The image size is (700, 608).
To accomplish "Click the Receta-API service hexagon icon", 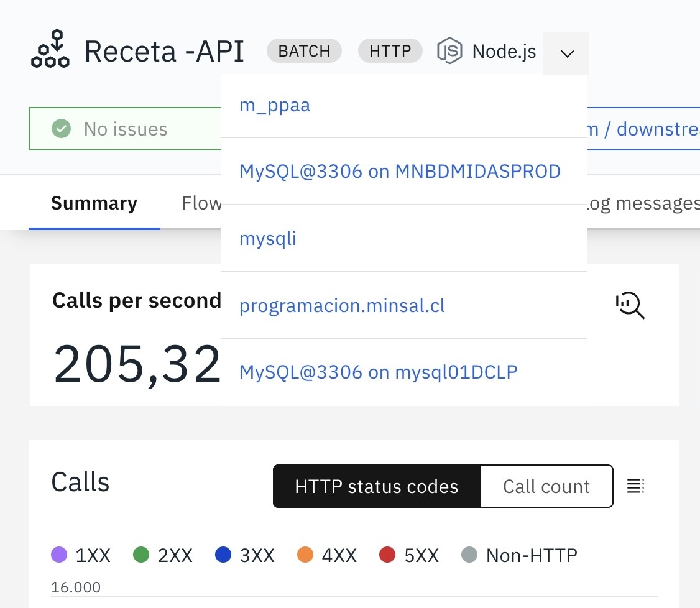I will (x=50, y=50).
